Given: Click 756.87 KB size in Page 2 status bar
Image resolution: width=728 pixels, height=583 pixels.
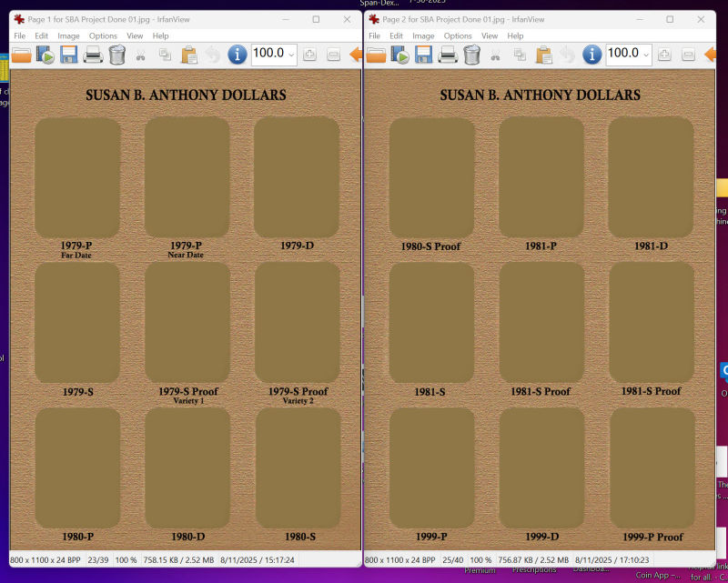Looking at the screenshot, I should point(533,560).
